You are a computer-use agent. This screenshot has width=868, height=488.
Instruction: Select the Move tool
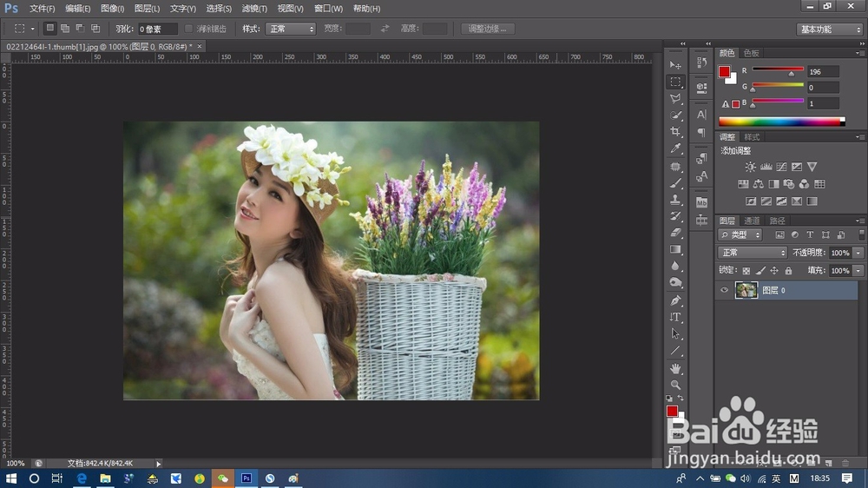[675, 65]
